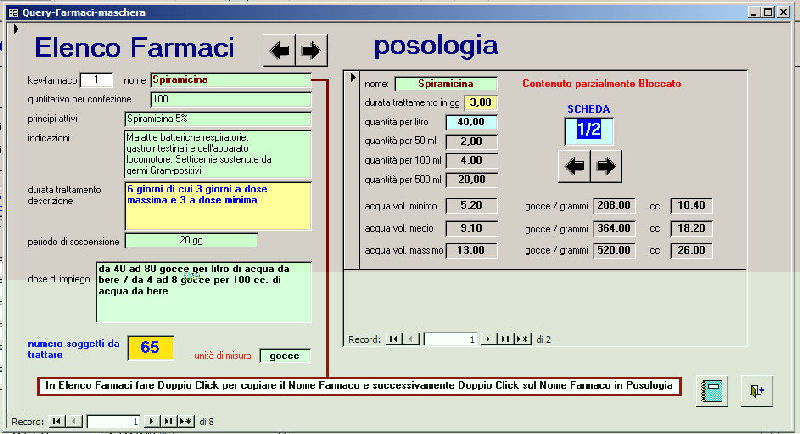
Task: Click the unità di misura gocce field
Action: point(285,355)
